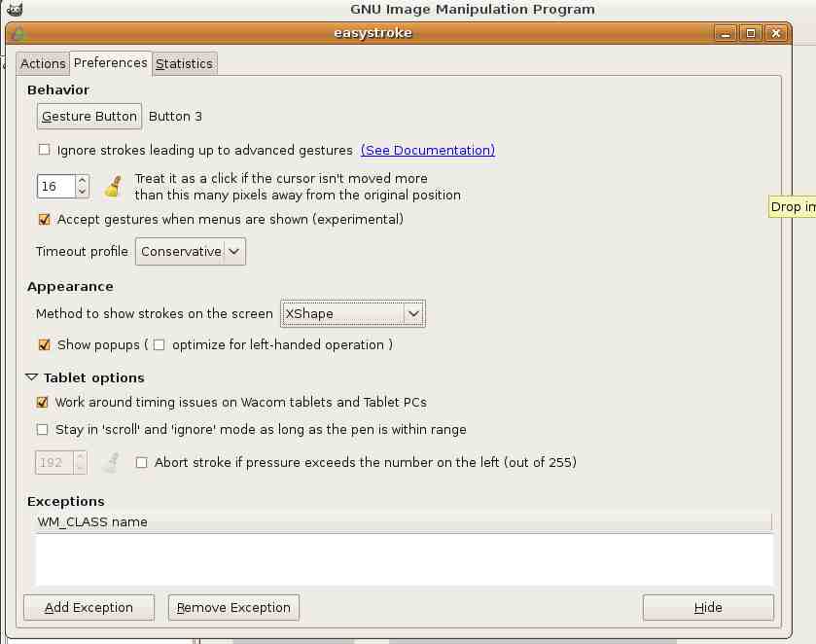
Task: Click the "Button 3" gesture button value
Action: pos(175,116)
